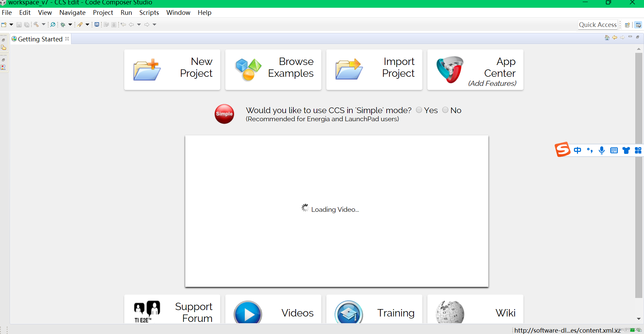Open the Window menu

click(x=178, y=12)
